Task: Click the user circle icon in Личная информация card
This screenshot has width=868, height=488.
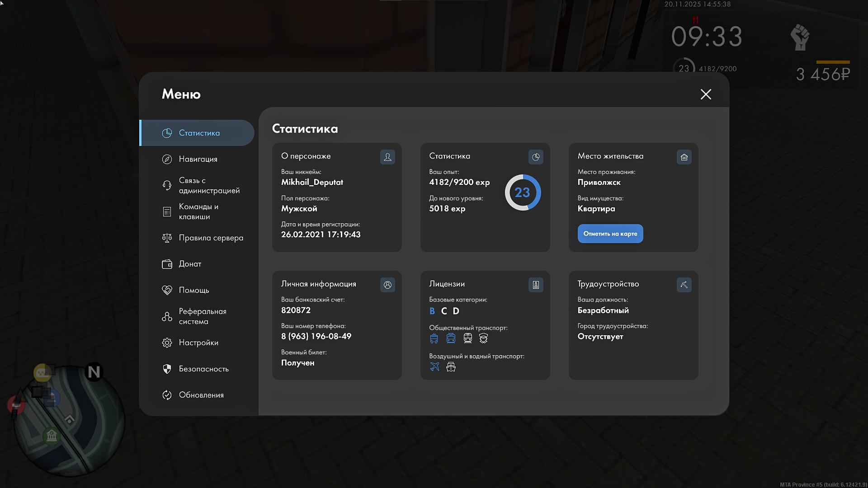Action: tap(387, 285)
